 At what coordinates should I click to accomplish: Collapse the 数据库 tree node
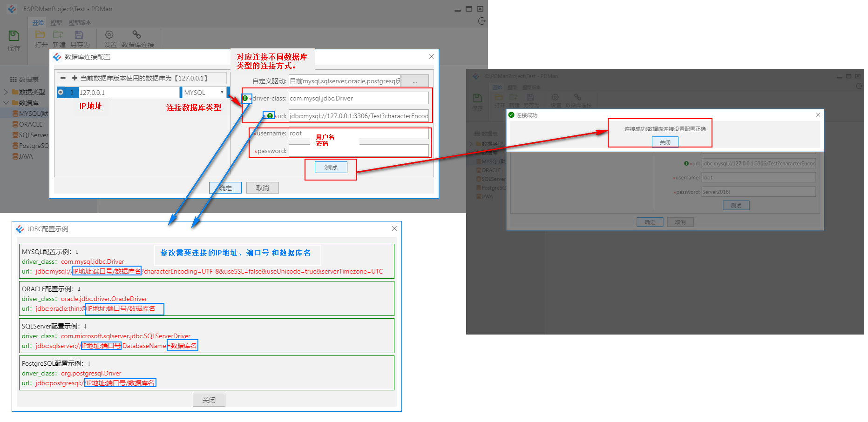click(x=6, y=103)
